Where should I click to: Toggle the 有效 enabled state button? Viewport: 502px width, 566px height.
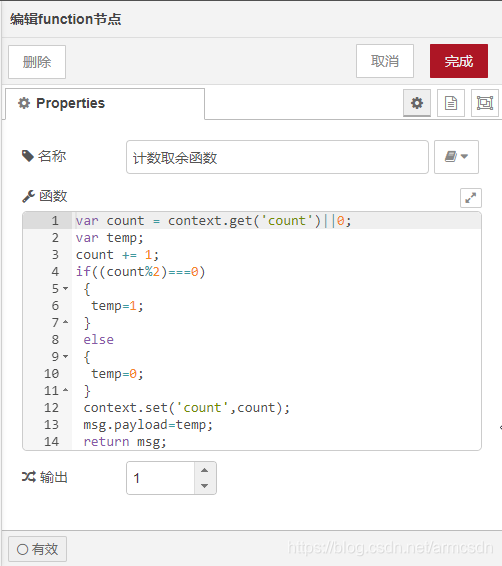38,549
